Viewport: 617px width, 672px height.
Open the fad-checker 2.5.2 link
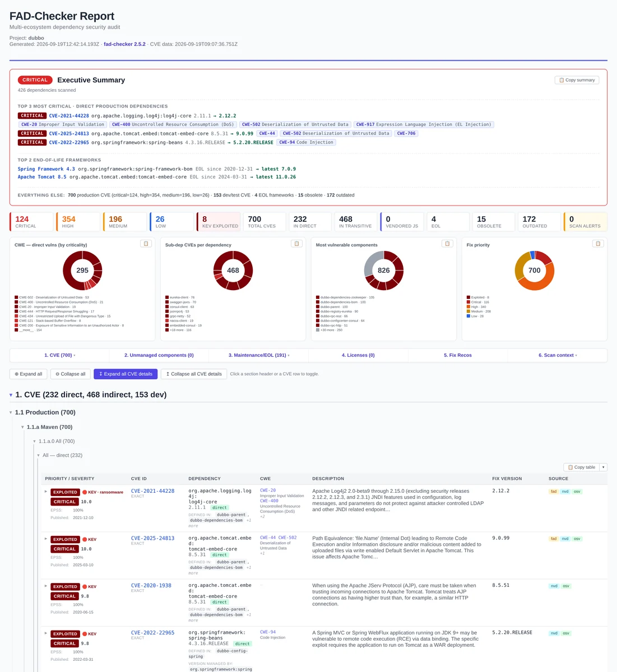(x=124, y=44)
